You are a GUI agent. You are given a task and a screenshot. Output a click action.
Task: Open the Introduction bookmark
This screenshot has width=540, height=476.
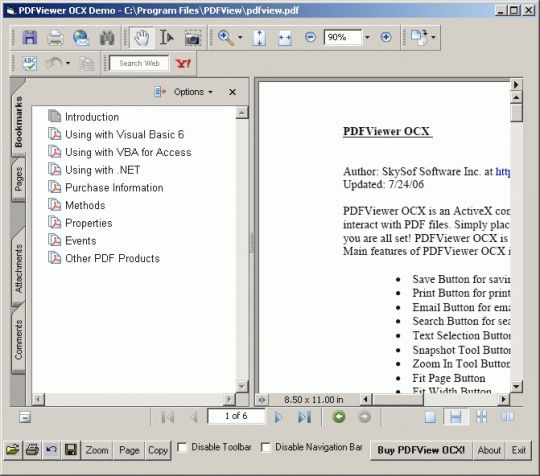(x=92, y=117)
